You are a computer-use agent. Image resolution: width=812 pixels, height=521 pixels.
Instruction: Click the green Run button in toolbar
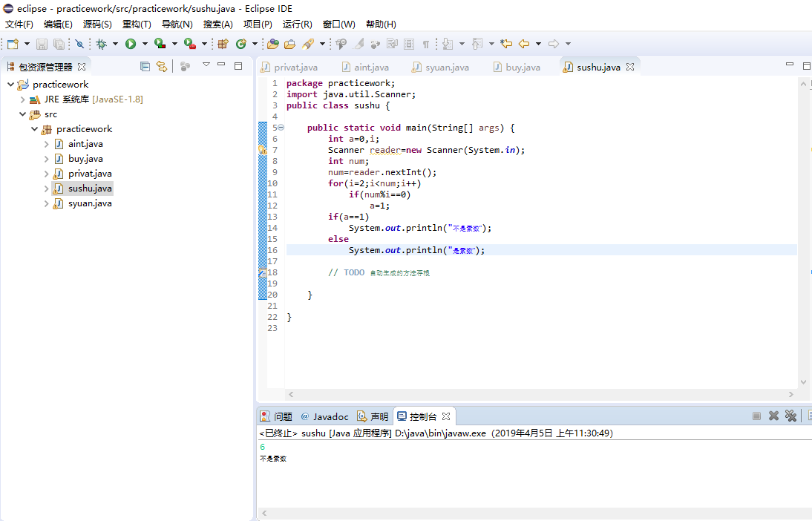(131, 44)
